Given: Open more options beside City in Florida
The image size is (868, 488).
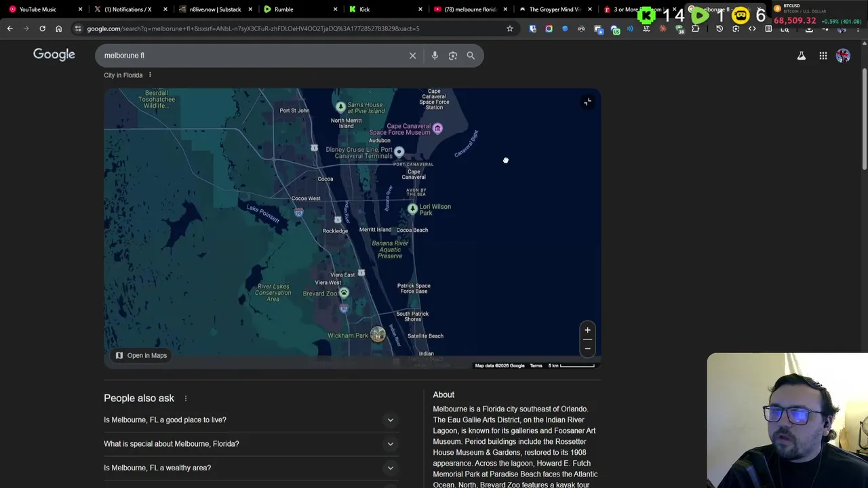Looking at the screenshot, I should click(x=150, y=75).
